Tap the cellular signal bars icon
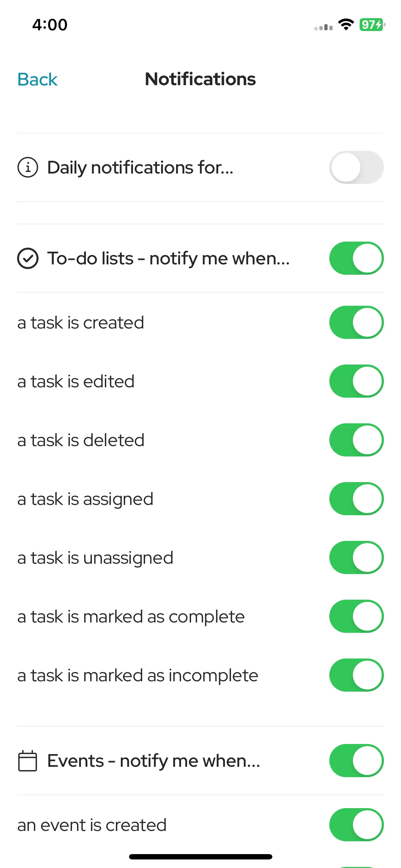The image size is (401, 868). click(x=323, y=27)
